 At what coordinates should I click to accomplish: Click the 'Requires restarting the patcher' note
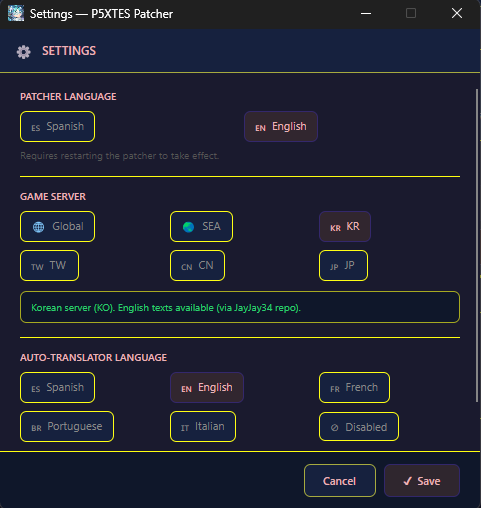tap(120, 156)
